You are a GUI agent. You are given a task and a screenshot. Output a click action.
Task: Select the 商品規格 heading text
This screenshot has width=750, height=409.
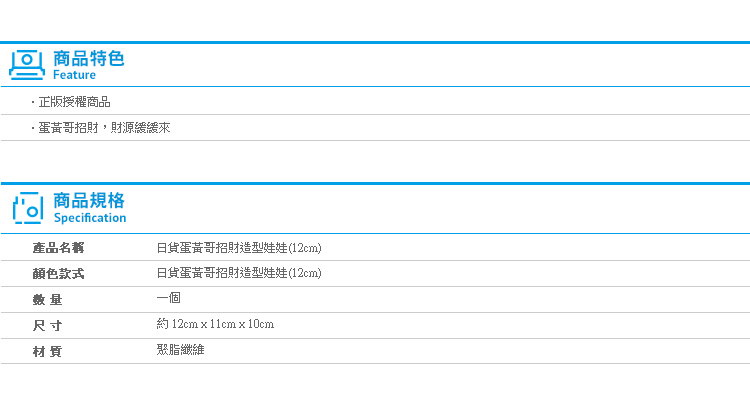point(88,200)
